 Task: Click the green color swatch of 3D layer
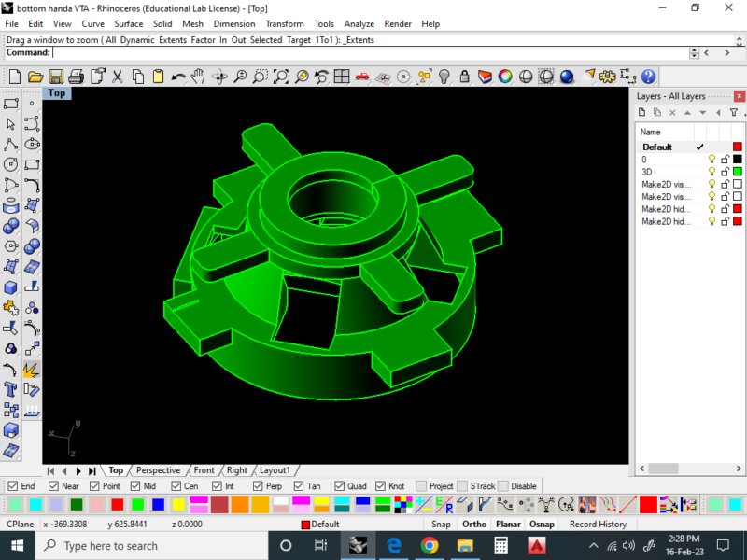[x=737, y=172]
